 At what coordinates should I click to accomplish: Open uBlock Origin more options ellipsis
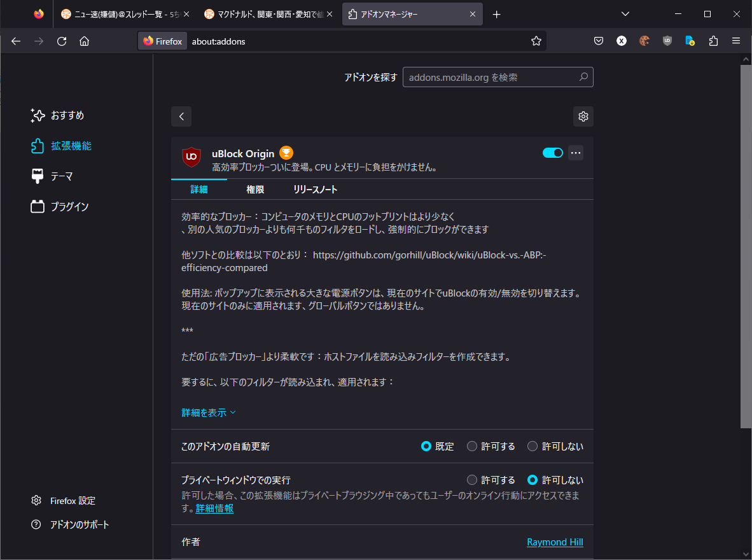576,153
